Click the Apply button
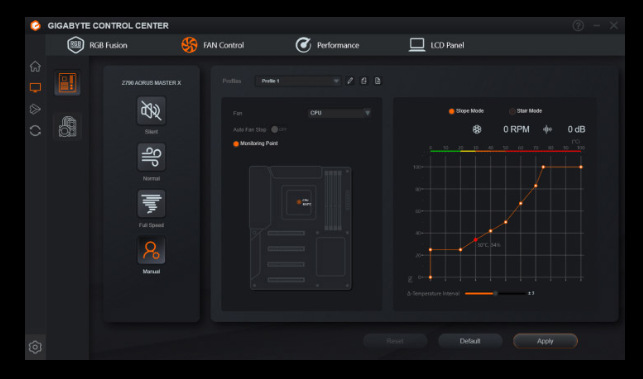The width and height of the screenshot is (643, 379). tap(545, 341)
